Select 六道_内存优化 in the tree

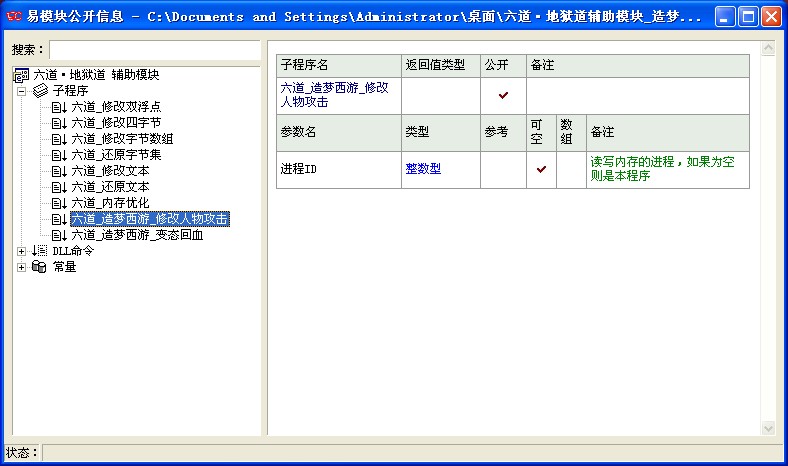tap(110, 204)
